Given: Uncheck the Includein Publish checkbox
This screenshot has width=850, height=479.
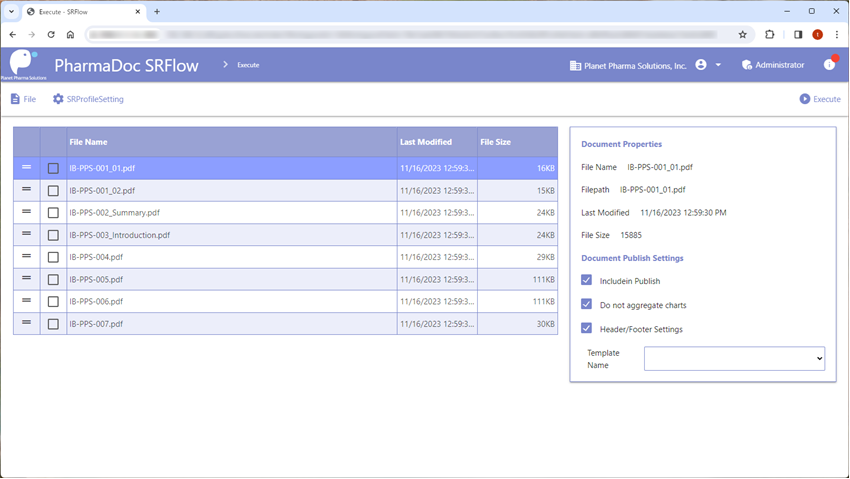Looking at the screenshot, I should (587, 280).
